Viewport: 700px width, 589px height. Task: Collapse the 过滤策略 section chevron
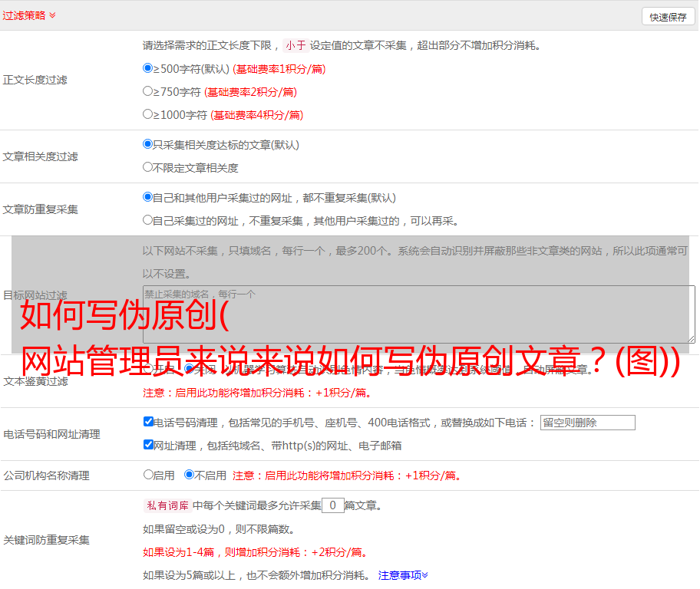(x=52, y=15)
